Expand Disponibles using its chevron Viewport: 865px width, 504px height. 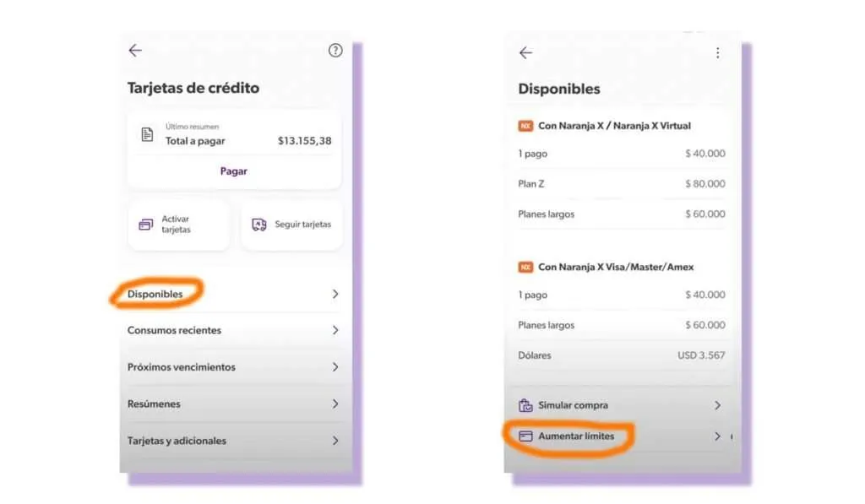tap(335, 294)
